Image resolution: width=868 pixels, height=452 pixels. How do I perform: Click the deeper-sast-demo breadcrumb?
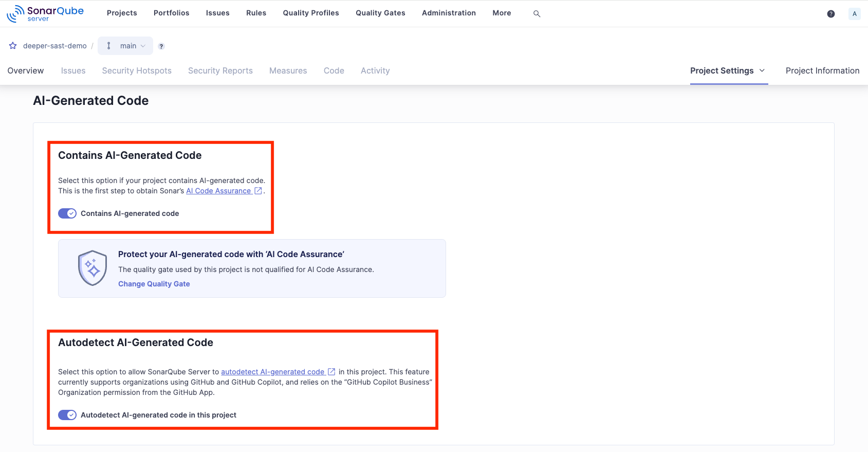click(55, 46)
